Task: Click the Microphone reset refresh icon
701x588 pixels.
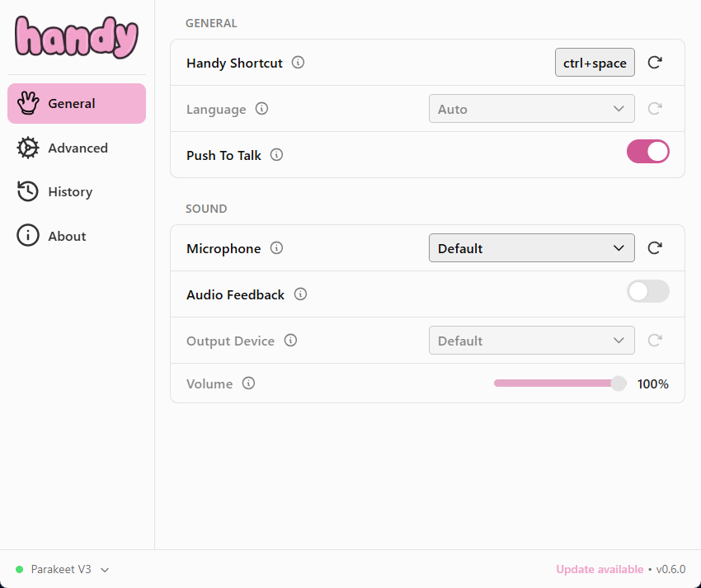Action: tap(655, 248)
